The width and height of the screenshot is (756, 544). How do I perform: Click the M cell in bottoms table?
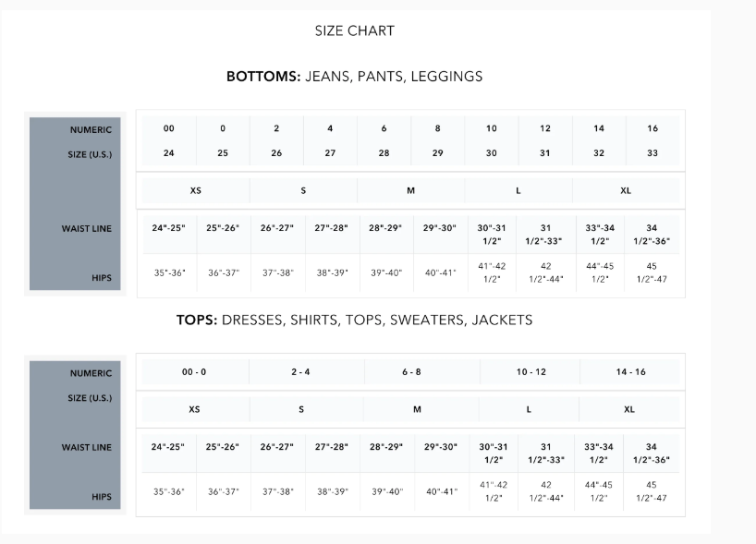(410, 191)
